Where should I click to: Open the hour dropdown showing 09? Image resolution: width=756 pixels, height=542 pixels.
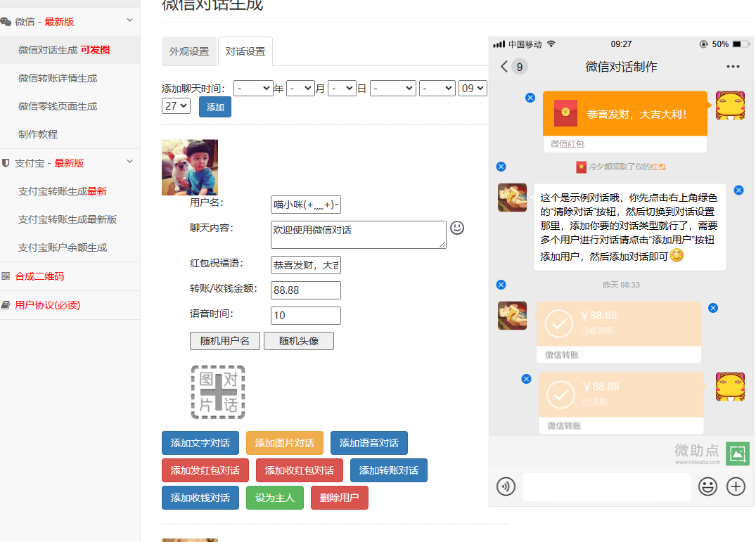[473, 88]
